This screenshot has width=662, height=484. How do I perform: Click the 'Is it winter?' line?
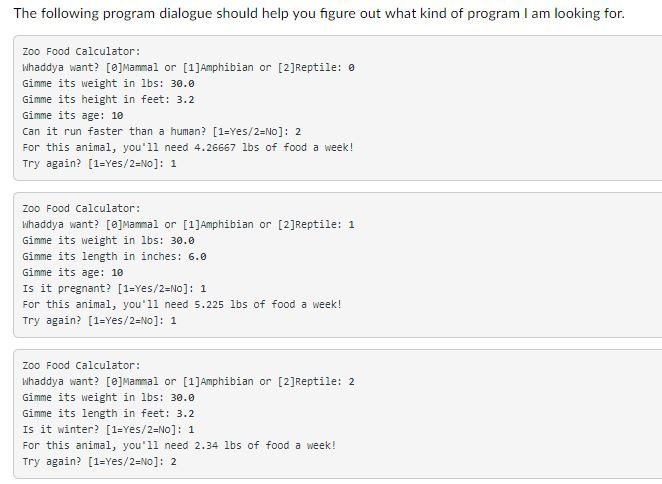pyautogui.click(x=108, y=430)
